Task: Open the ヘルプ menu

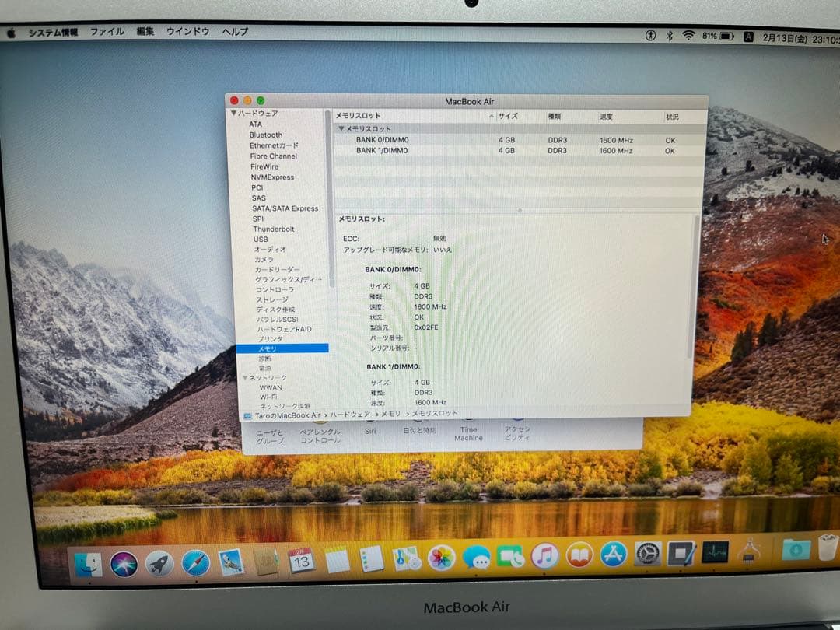Action: click(235, 32)
